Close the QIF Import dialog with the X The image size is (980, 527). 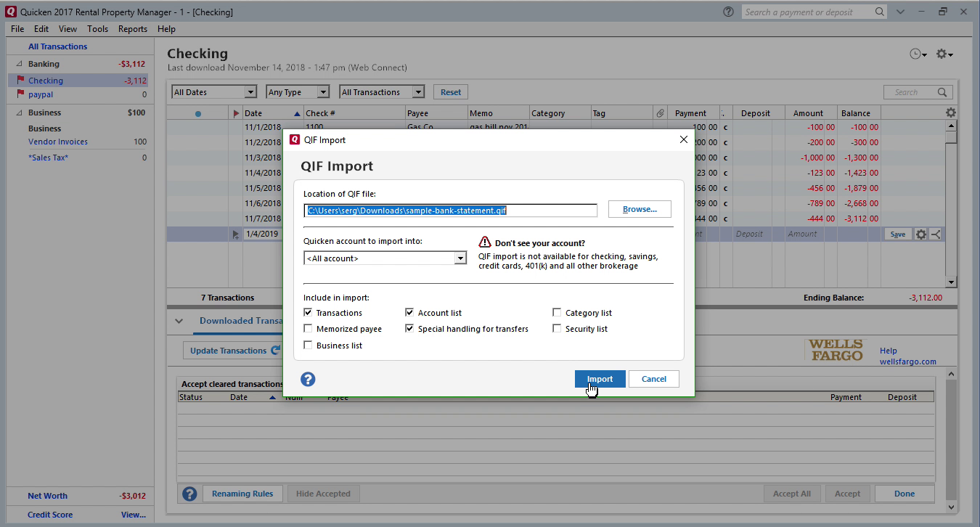pyautogui.click(x=683, y=139)
